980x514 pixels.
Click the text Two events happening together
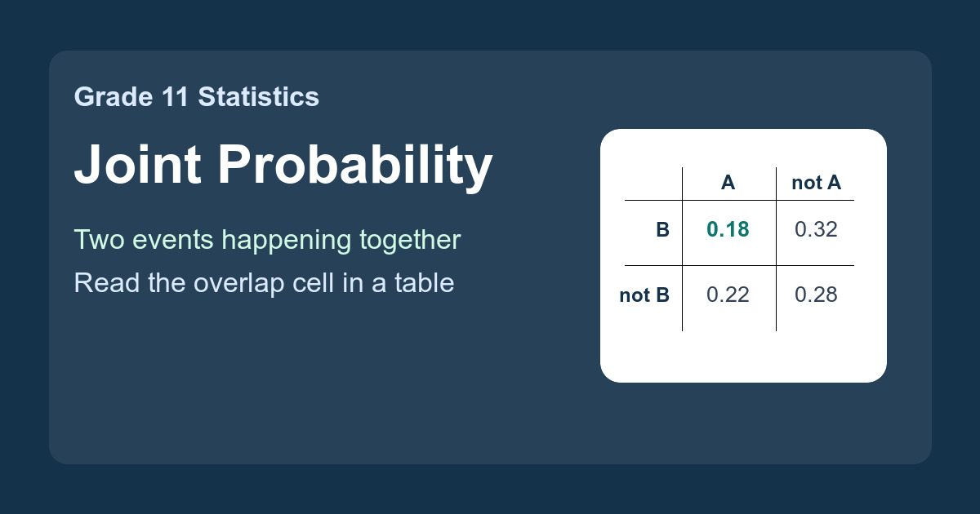[267, 241]
